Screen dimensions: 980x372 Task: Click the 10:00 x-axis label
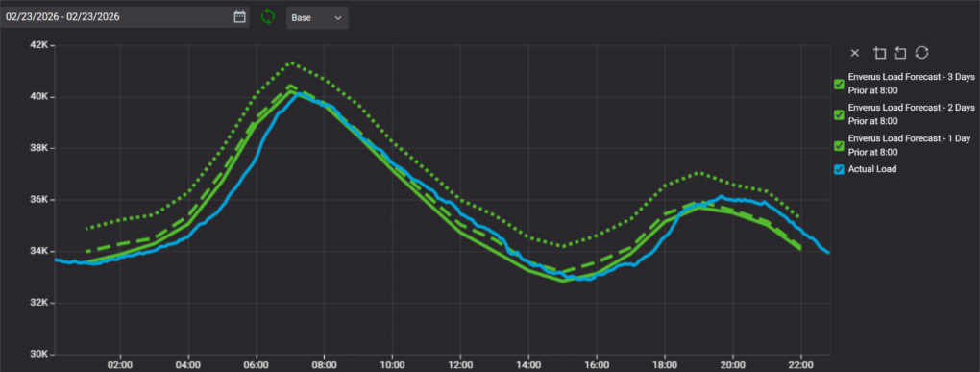[393, 364]
